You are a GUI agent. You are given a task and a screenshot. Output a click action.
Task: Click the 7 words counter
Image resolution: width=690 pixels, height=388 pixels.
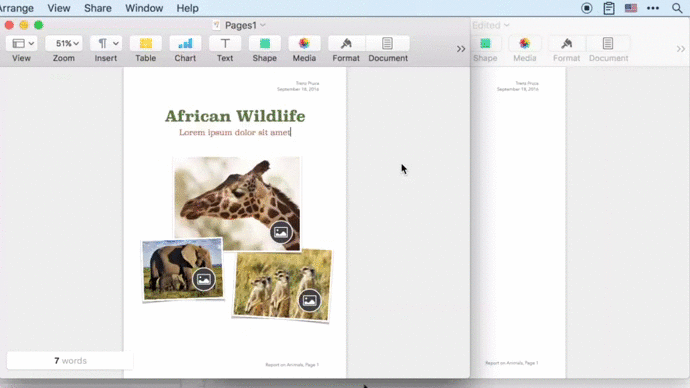pyautogui.click(x=70, y=361)
